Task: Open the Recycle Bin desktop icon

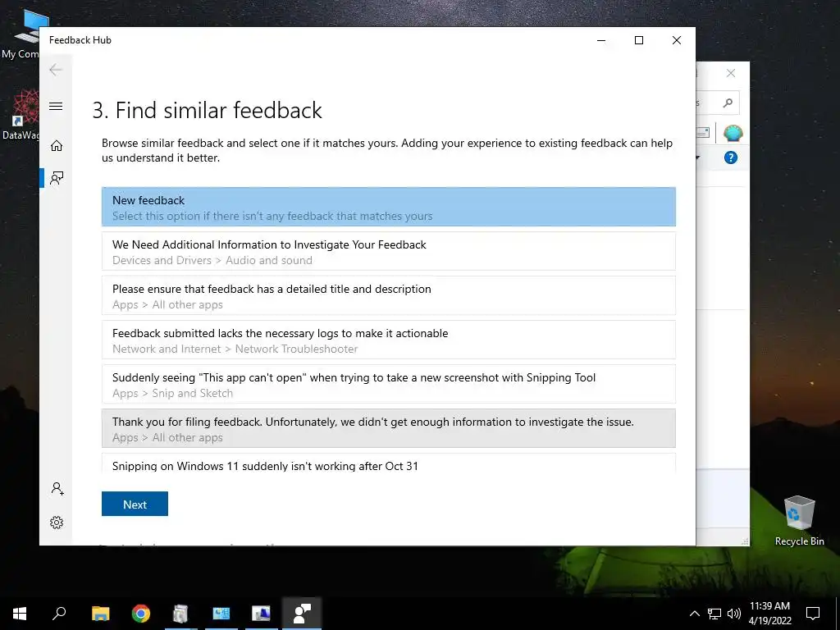Action: 799,520
